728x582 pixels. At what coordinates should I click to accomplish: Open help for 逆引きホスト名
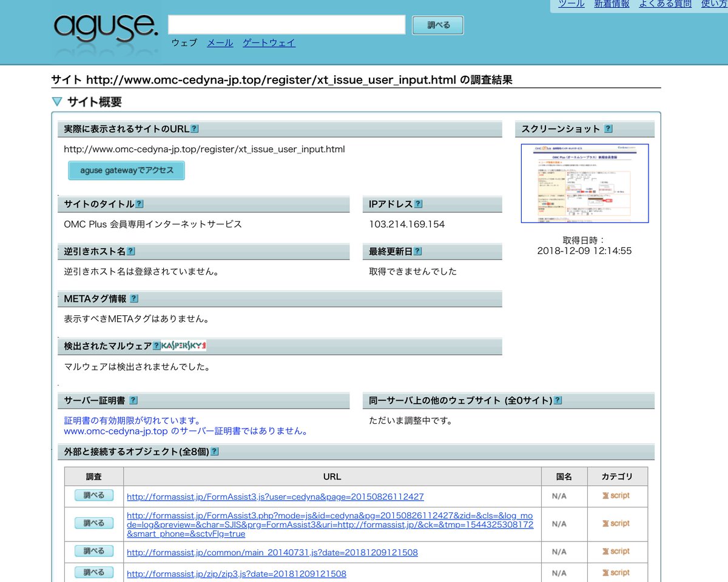pos(131,252)
